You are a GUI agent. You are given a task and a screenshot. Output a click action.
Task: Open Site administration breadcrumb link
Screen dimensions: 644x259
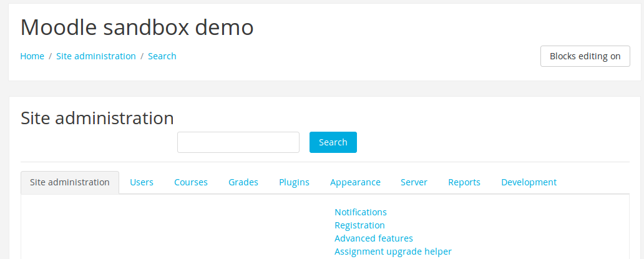click(96, 56)
